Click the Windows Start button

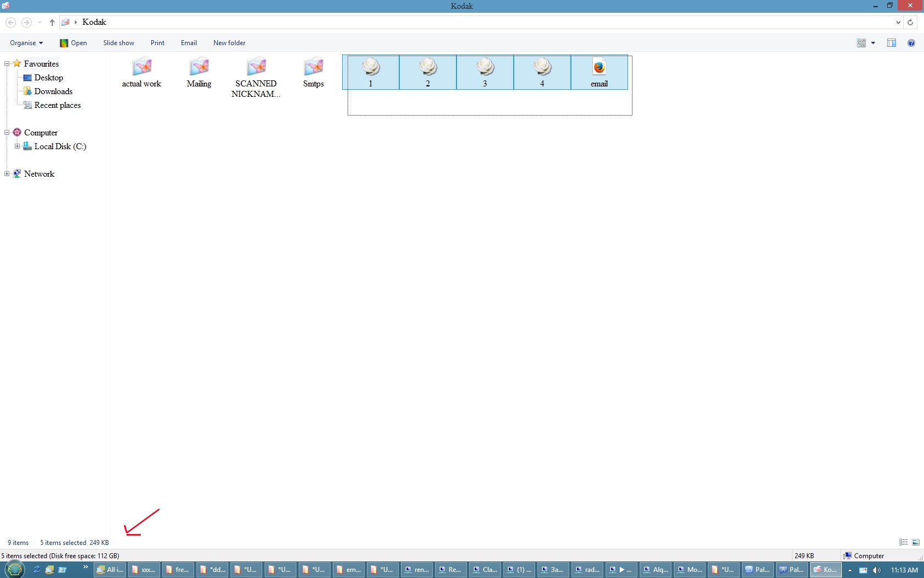(x=14, y=569)
